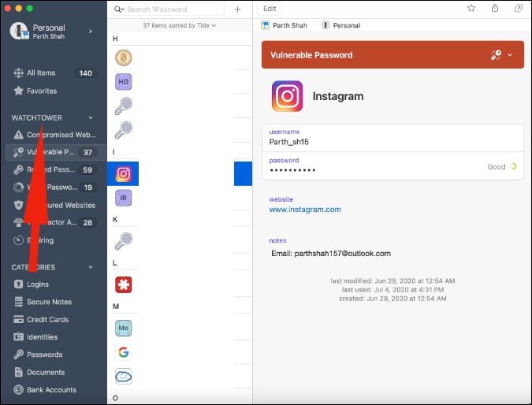Open Two-Factor Authentication with 28 items
Screen dimensions: 532x405
[x=54, y=222]
